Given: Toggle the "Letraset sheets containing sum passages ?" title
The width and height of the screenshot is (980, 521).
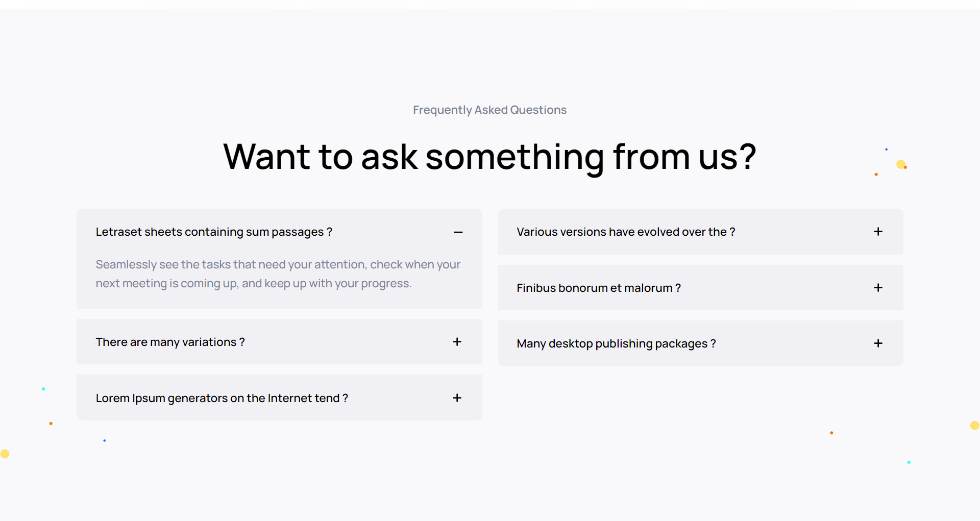Looking at the screenshot, I should click(214, 232).
